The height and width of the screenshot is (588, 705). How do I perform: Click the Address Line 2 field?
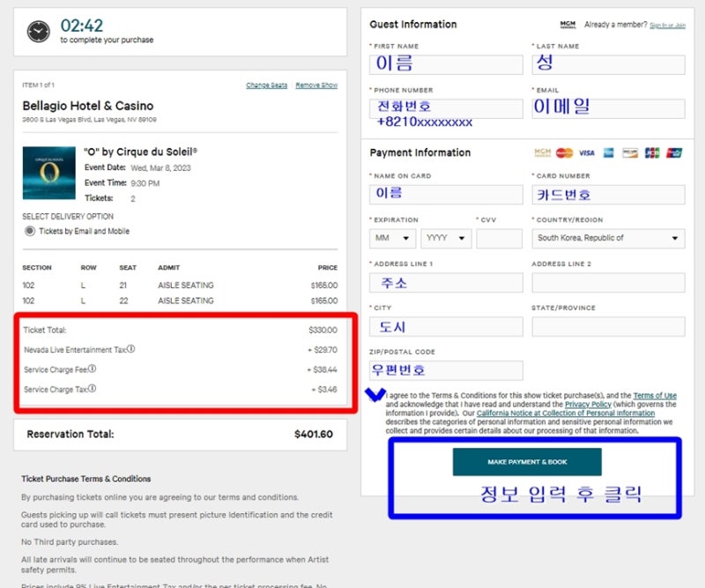point(608,282)
